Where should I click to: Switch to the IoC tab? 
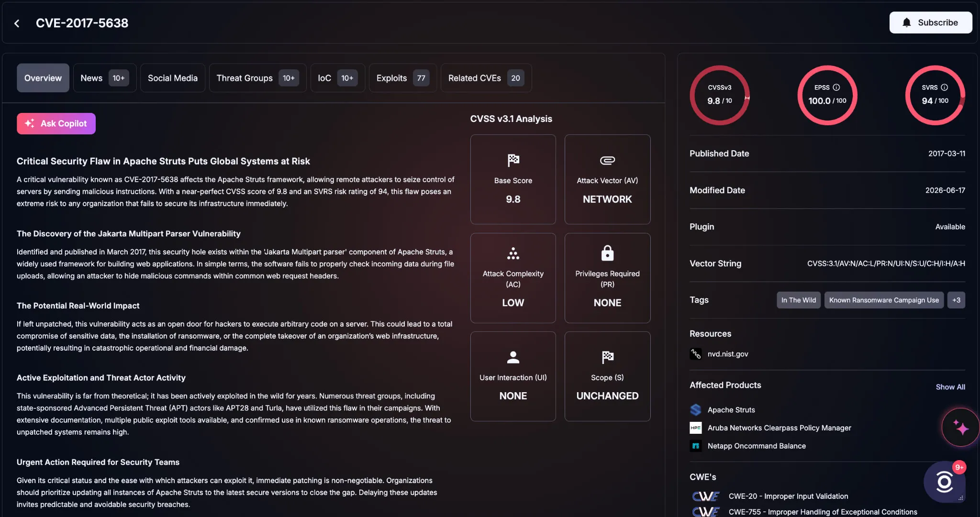tap(337, 78)
